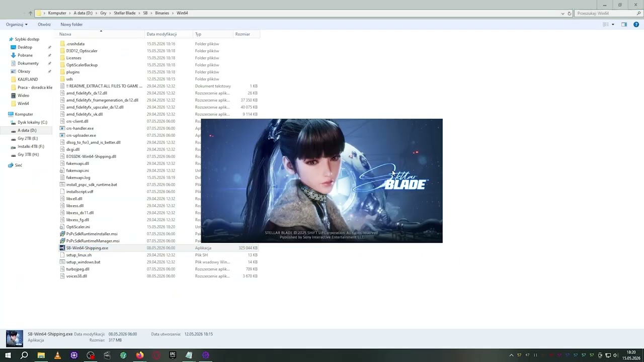This screenshot has height=362, width=644.
Task: Open Wideo in the navigation pane
Action: tap(23, 96)
